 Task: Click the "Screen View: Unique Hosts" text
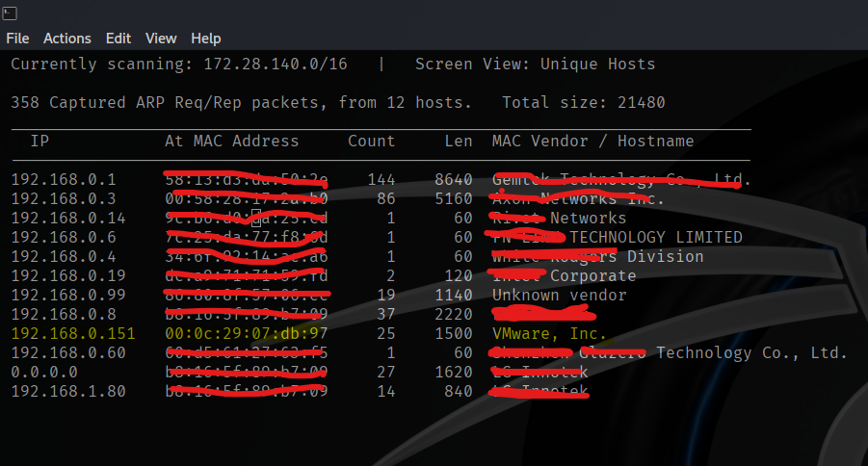(x=535, y=65)
